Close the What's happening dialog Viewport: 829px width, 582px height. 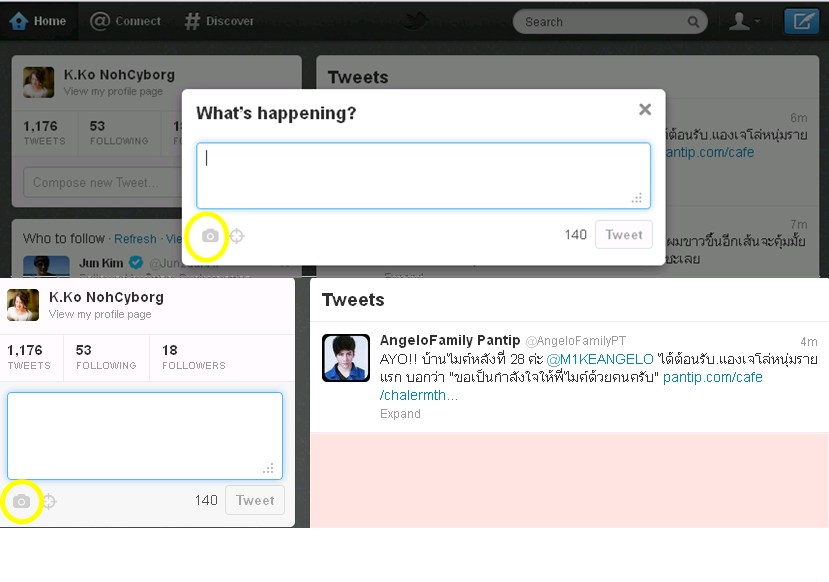[x=644, y=109]
